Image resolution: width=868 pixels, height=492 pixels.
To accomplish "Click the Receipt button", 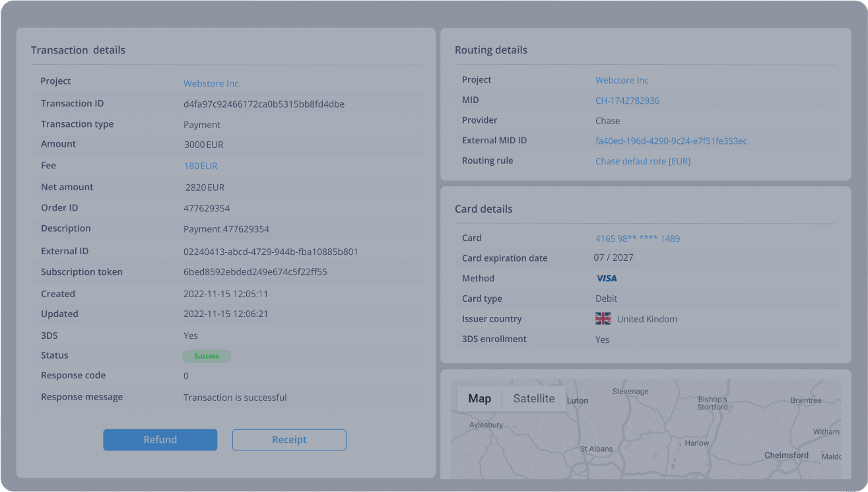I will click(x=288, y=439).
